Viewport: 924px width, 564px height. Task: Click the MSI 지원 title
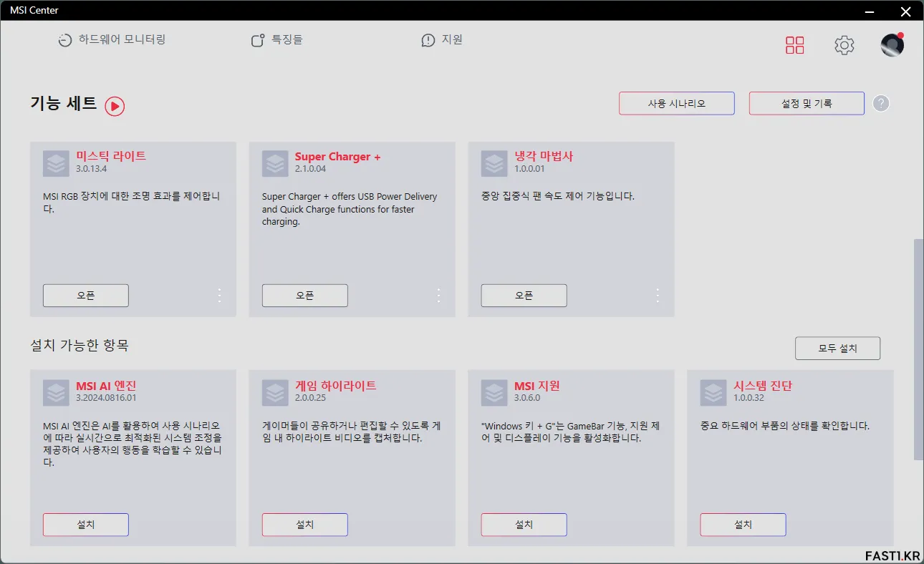pyautogui.click(x=537, y=386)
